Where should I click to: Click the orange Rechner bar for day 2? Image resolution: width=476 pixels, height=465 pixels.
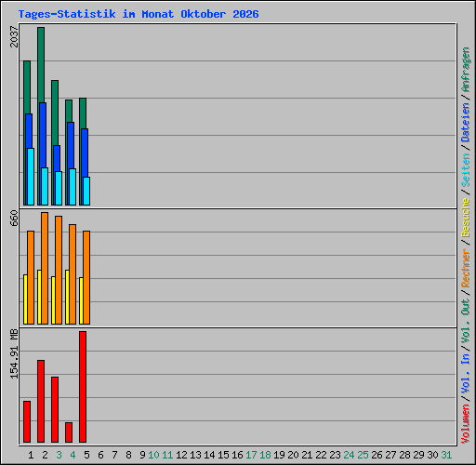45,269
